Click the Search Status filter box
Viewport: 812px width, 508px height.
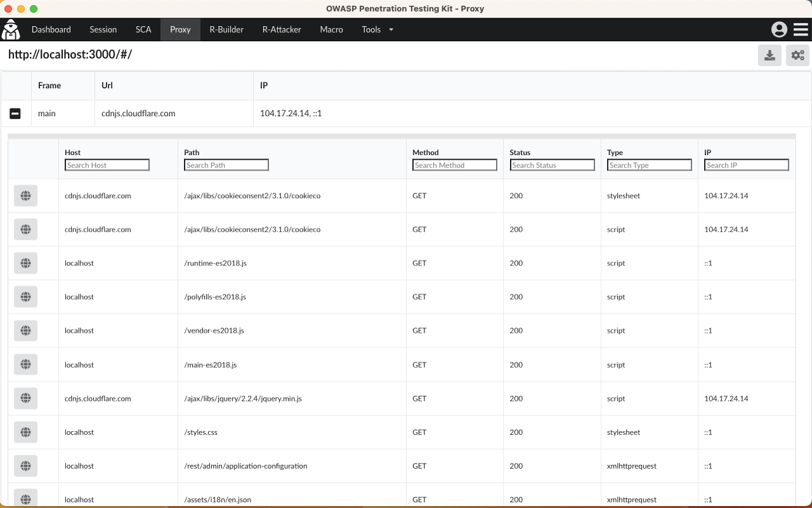[552, 164]
